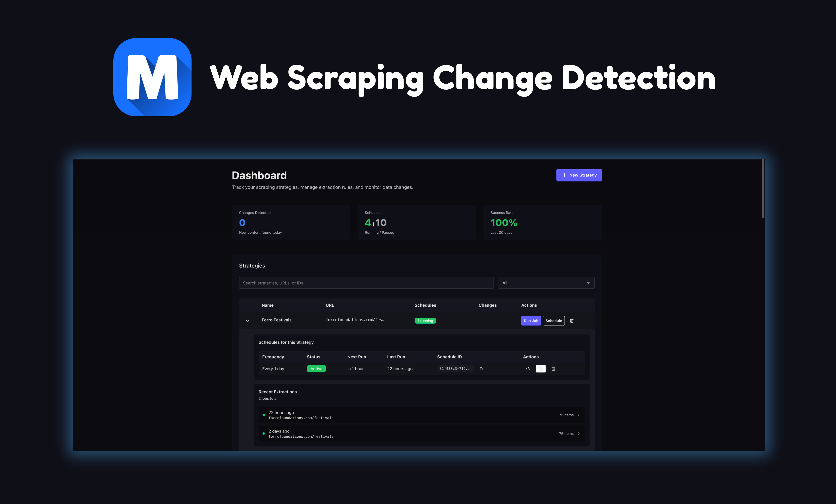Click the blue M app logo
This screenshot has height=504, width=836.
click(152, 77)
